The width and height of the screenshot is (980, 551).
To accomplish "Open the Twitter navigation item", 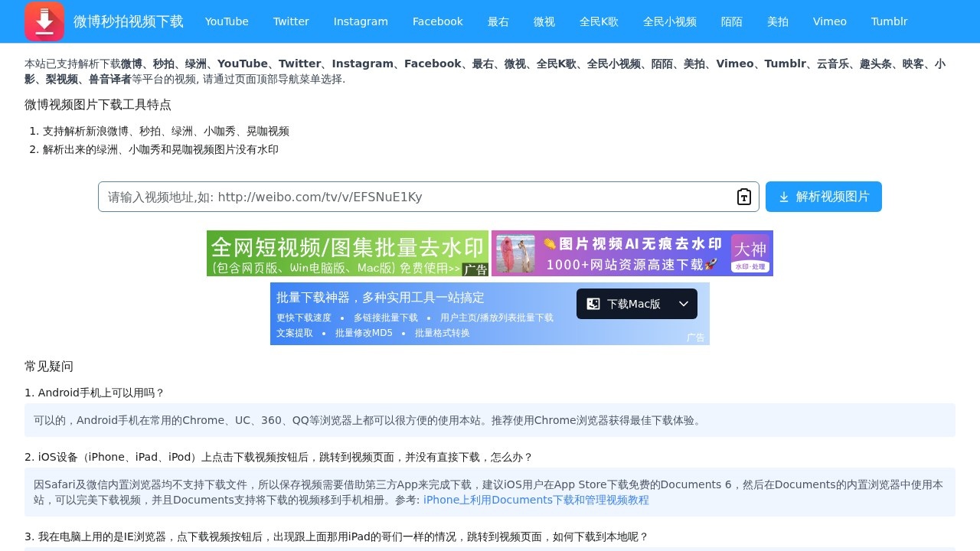I will 291,21.
